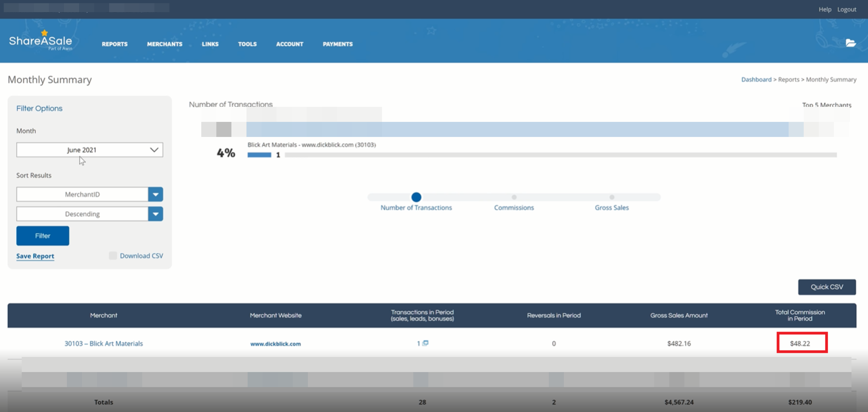Click the Reversals in Period column header

554,315
